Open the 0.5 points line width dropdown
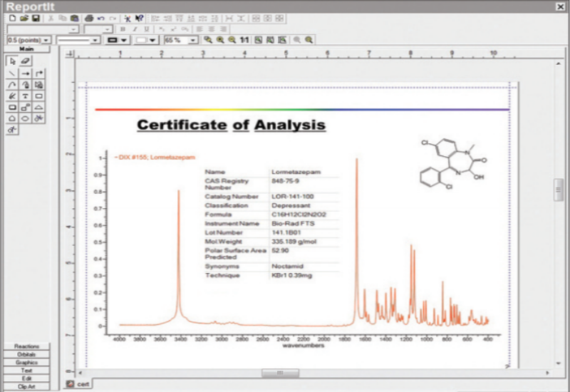570x392 pixels. click(46, 41)
